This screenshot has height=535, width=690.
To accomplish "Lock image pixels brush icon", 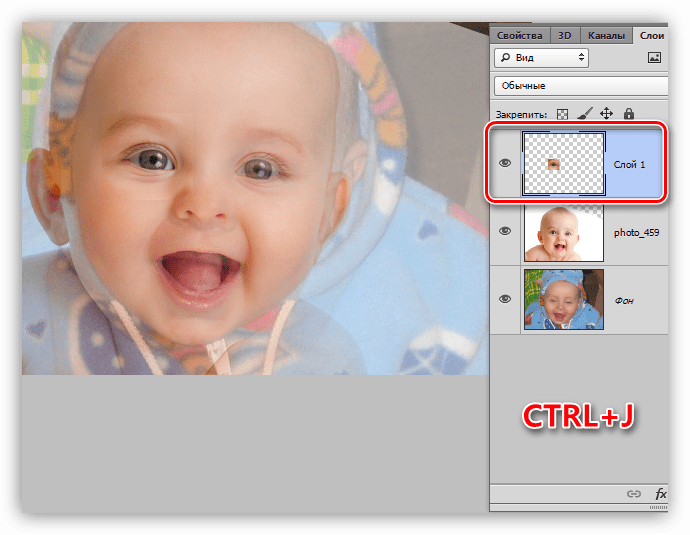I will [584, 114].
